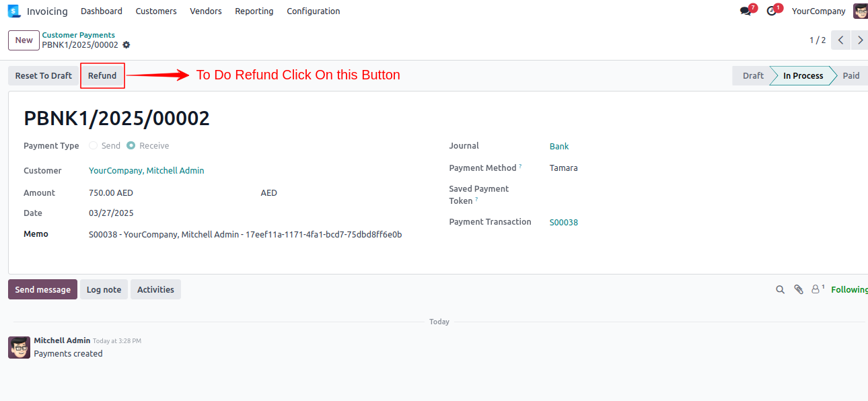Show followers person icon
Image resolution: width=868 pixels, height=401 pixels.
pos(816,289)
